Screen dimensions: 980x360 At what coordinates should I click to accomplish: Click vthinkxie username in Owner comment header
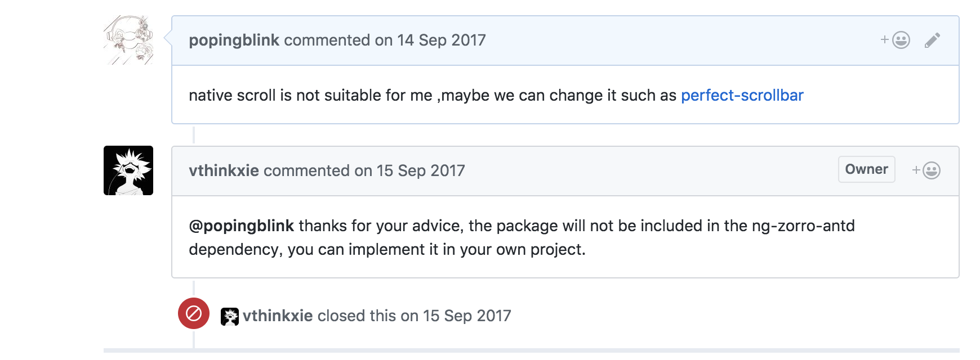coord(224,171)
